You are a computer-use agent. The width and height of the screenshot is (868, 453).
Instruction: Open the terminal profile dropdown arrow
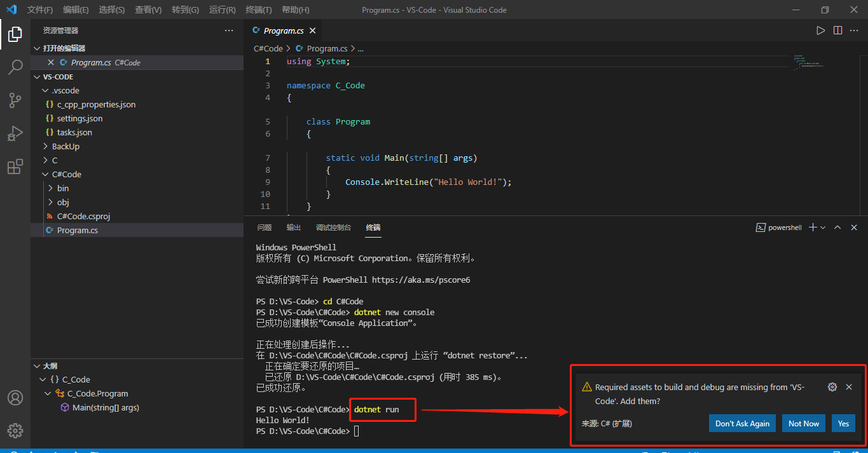coord(823,227)
